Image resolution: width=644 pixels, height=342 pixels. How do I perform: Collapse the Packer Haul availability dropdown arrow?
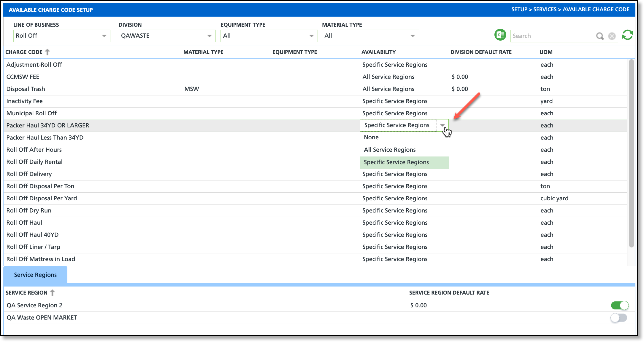(x=442, y=125)
